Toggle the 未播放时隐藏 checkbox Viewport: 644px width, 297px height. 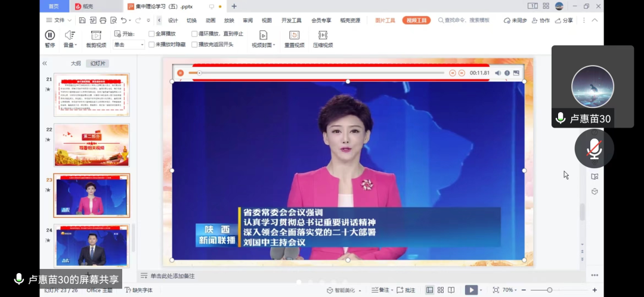pyautogui.click(x=151, y=44)
